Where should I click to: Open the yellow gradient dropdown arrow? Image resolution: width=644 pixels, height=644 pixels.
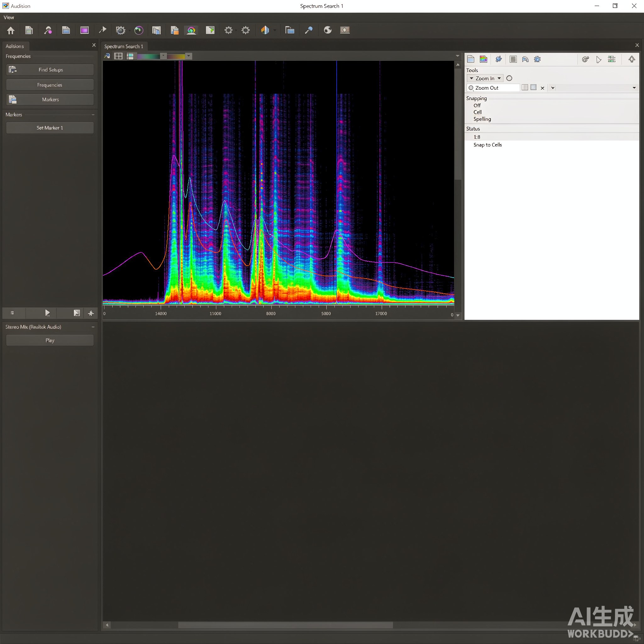click(x=189, y=56)
